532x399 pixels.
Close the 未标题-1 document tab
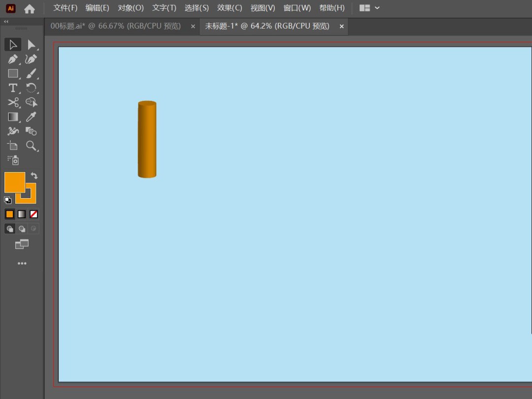click(x=341, y=27)
